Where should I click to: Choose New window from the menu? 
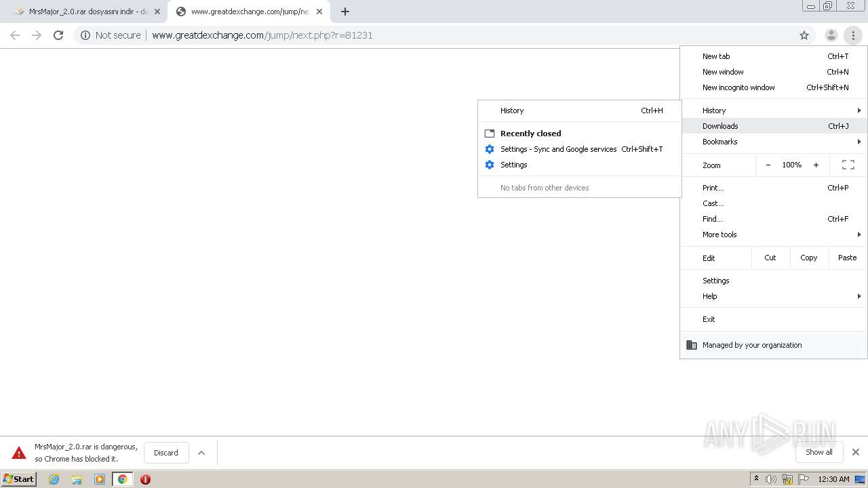click(x=774, y=72)
